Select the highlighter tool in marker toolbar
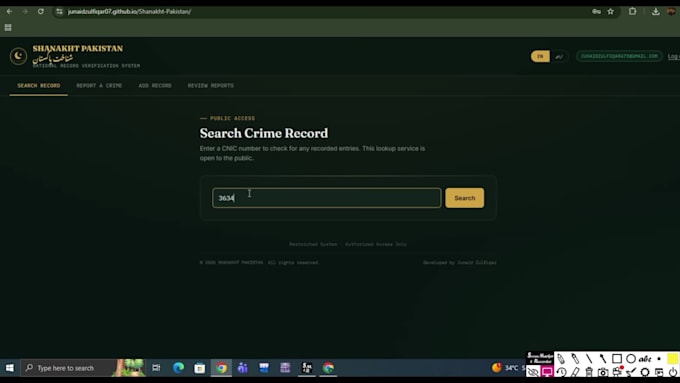Screen dimensions: 680x383 click(x=575, y=359)
